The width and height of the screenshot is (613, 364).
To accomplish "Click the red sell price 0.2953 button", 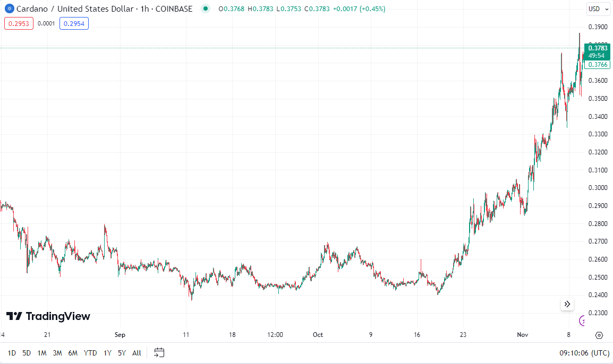I will [19, 23].
